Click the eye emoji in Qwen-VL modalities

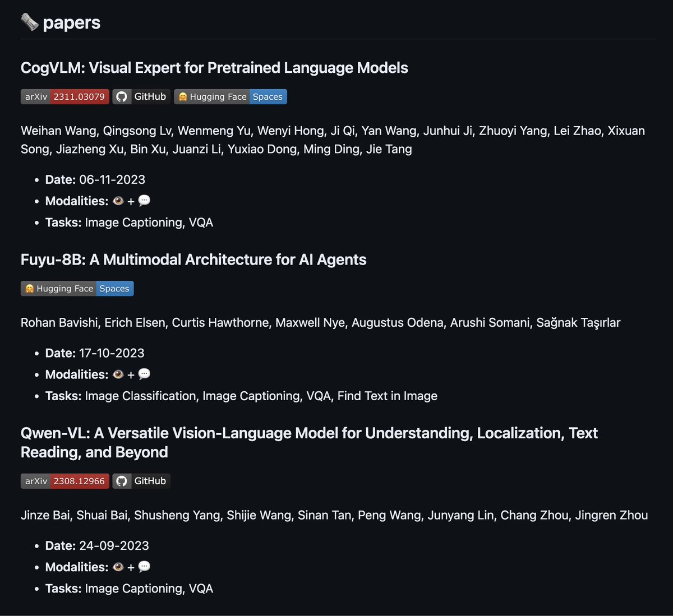[118, 567]
